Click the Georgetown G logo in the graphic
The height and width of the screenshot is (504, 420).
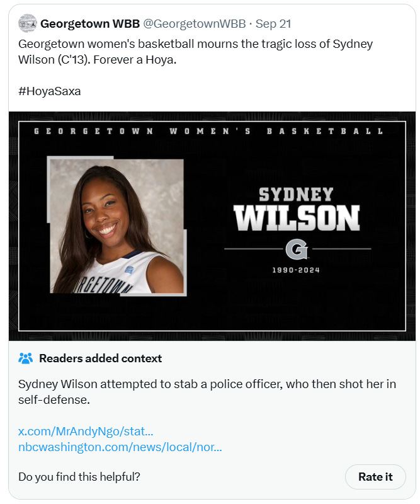point(297,249)
